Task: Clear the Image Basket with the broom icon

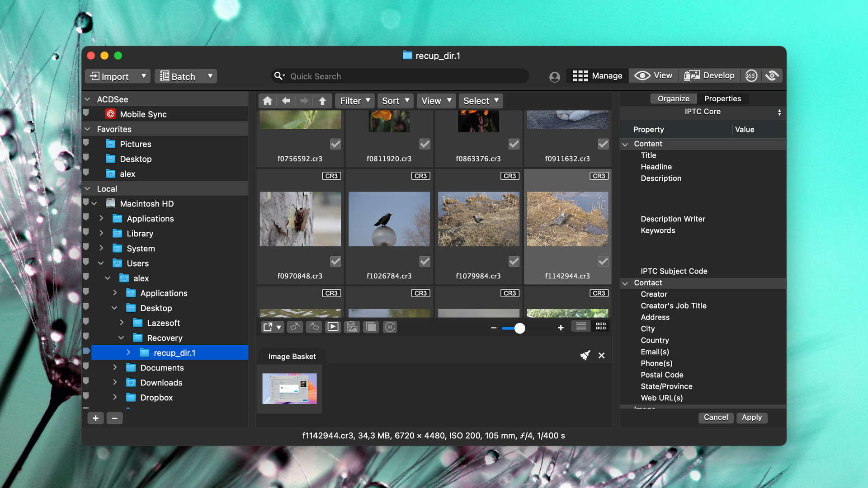Action: point(585,356)
